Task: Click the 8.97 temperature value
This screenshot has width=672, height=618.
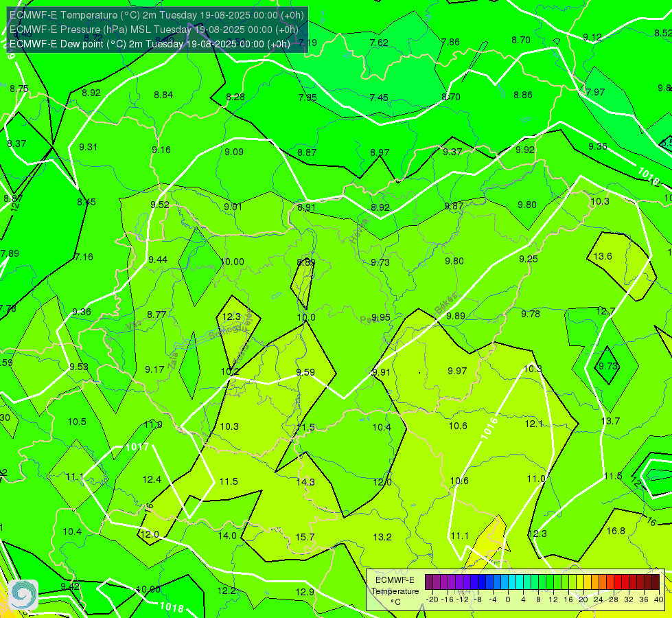Action: tap(380, 152)
